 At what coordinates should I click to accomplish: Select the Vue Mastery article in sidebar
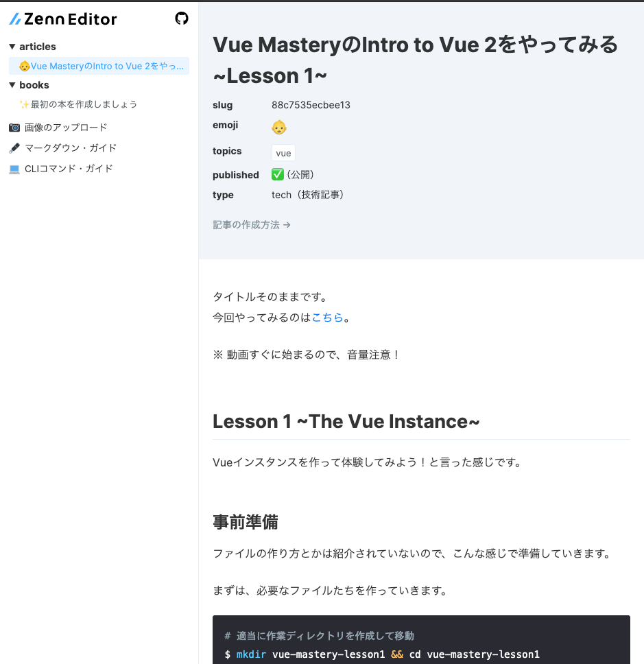(x=99, y=66)
